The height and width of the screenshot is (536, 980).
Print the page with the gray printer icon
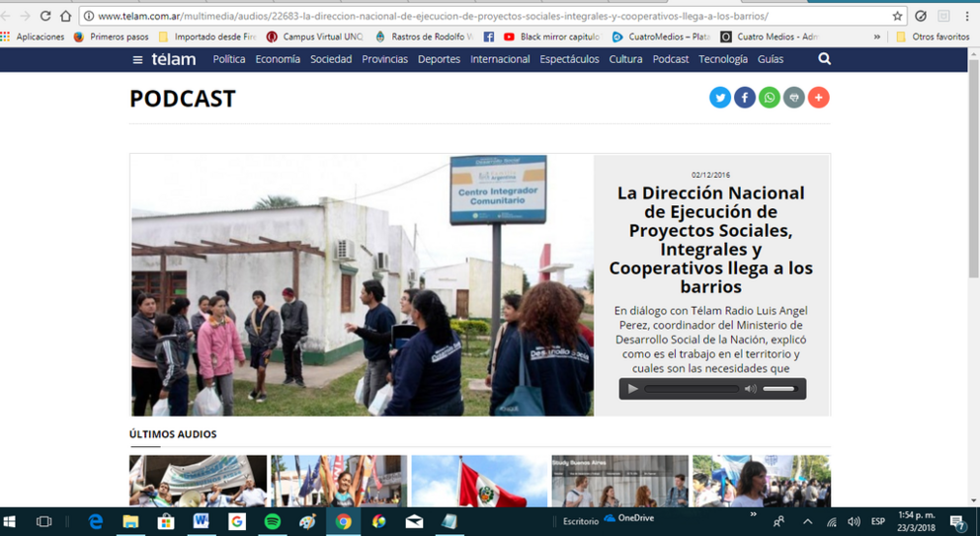[793, 98]
